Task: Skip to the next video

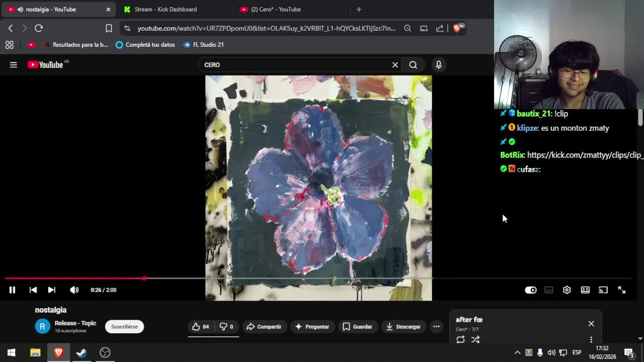Action: [x=51, y=290]
